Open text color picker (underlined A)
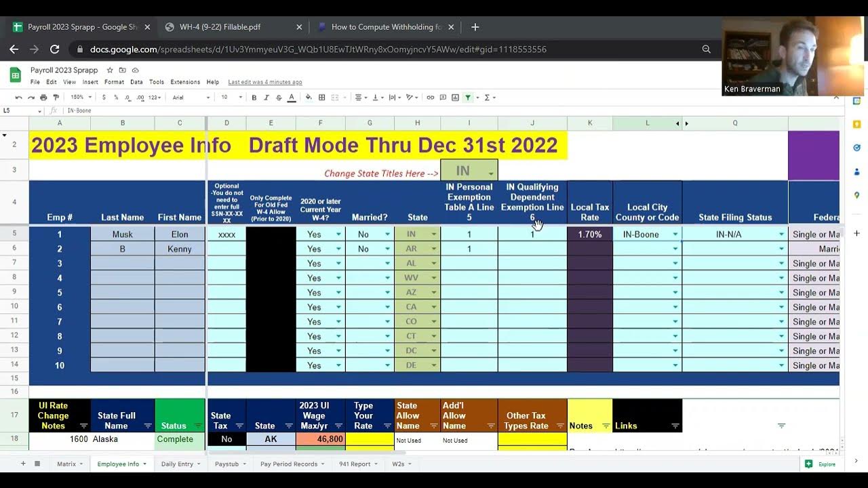The height and width of the screenshot is (488, 868). point(292,98)
